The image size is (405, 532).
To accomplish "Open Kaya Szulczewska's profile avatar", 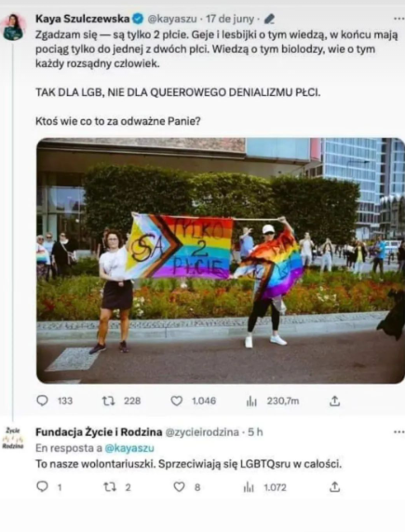I will [14, 27].
